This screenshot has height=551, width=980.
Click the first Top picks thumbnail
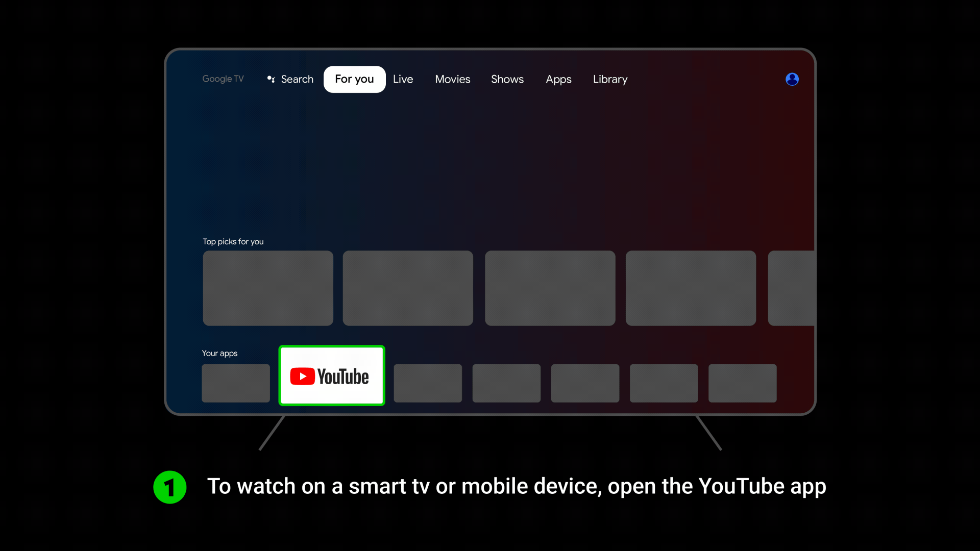point(268,288)
